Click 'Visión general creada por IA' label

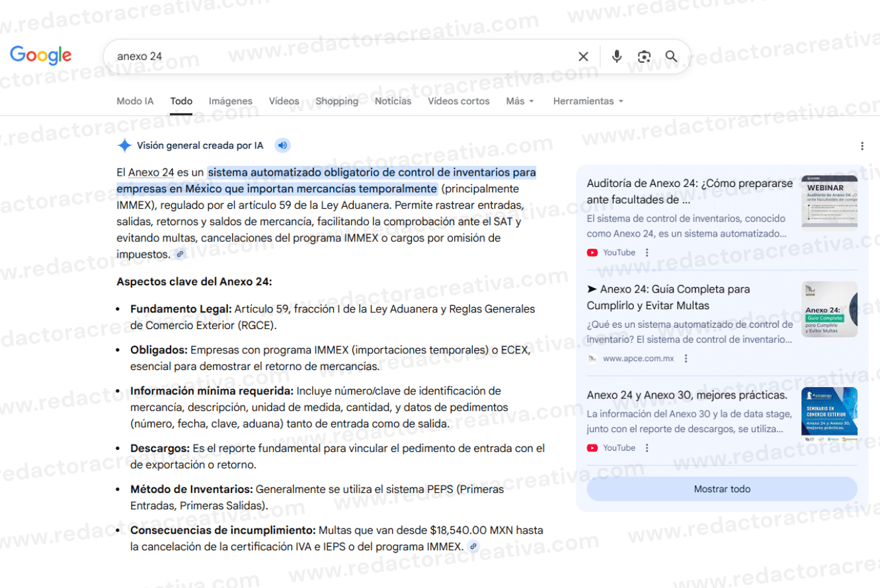pyautogui.click(x=200, y=146)
